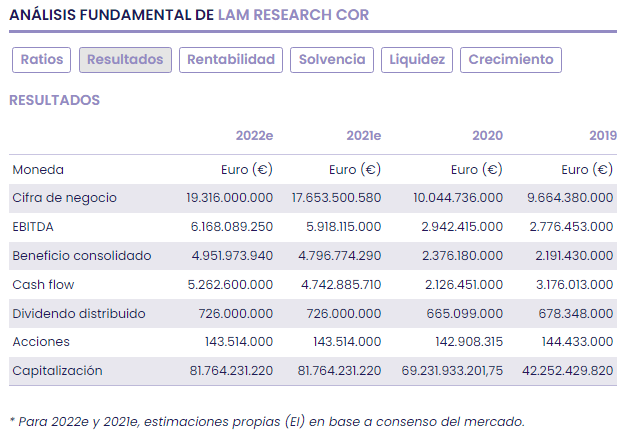This screenshot has width=631, height=438.
Task: Click the cash flow value 3.176.013.000
Action: pyautogui.click(x=575, y=285)
